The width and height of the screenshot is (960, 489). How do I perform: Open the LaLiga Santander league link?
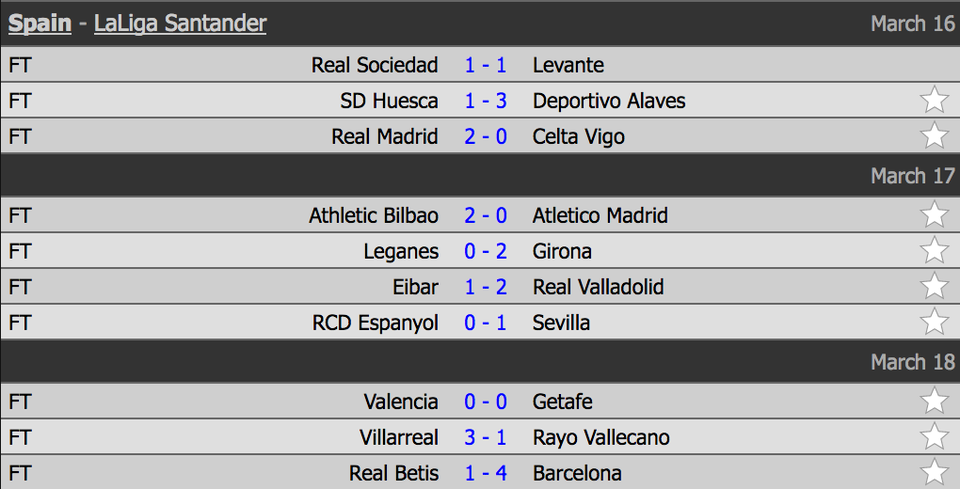click(x=180, y=23)
